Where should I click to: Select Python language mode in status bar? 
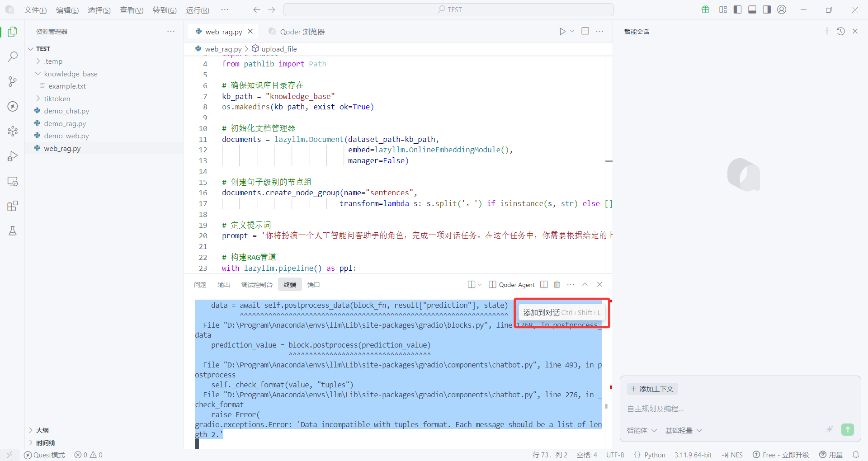(655, 455)
